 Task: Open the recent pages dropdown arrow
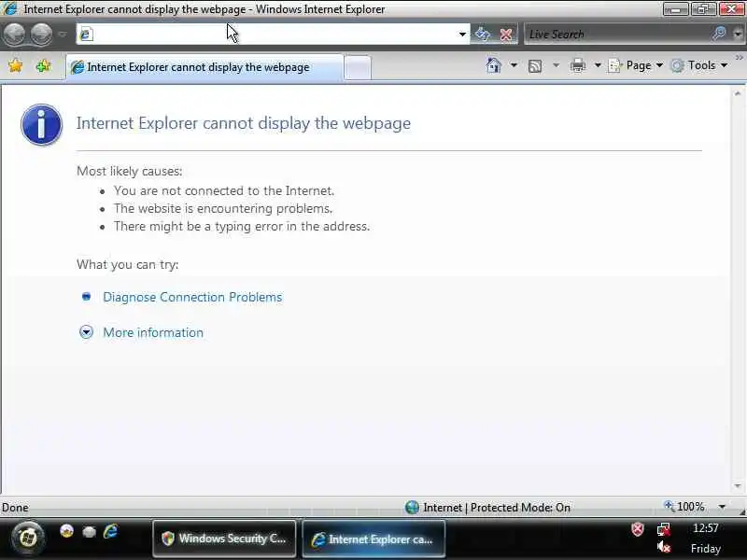63,35
